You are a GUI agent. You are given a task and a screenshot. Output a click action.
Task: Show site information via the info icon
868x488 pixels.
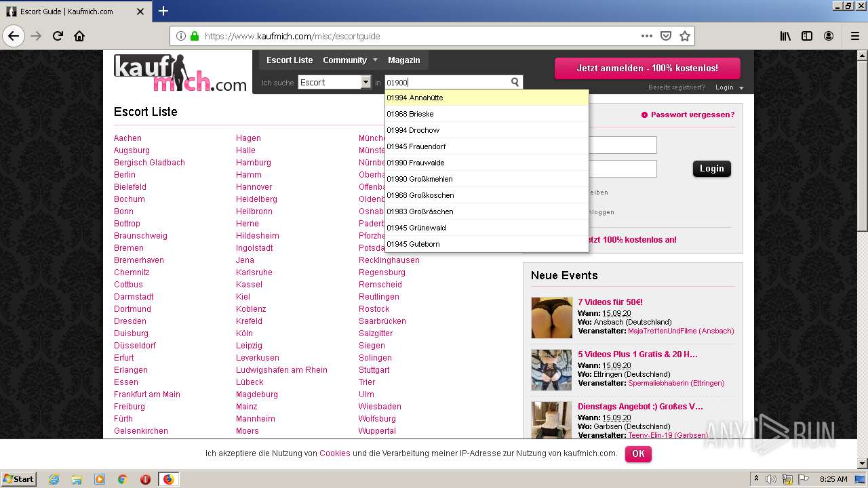pyautogui.click(x=181, y=36)
